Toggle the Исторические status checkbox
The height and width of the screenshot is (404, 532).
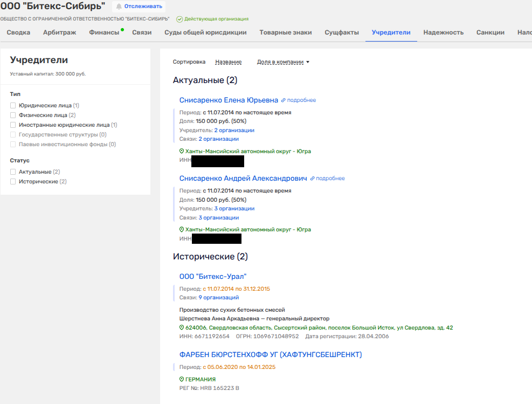click(13, 182)
